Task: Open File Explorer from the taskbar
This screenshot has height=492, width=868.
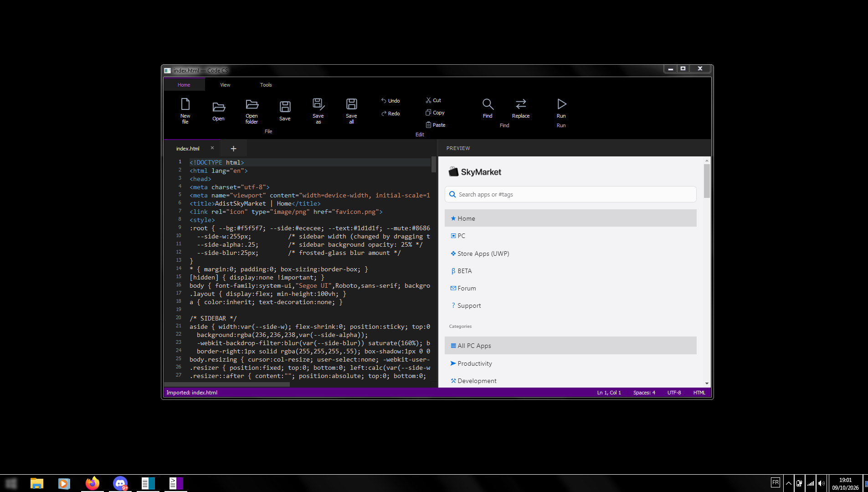Action: click(x=37, y=483)
